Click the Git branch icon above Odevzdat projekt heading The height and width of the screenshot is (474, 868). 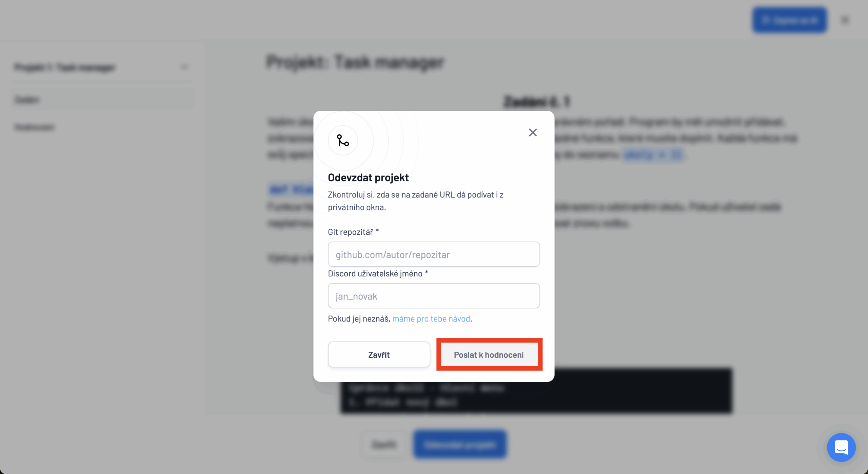click(x=342, y=141)
